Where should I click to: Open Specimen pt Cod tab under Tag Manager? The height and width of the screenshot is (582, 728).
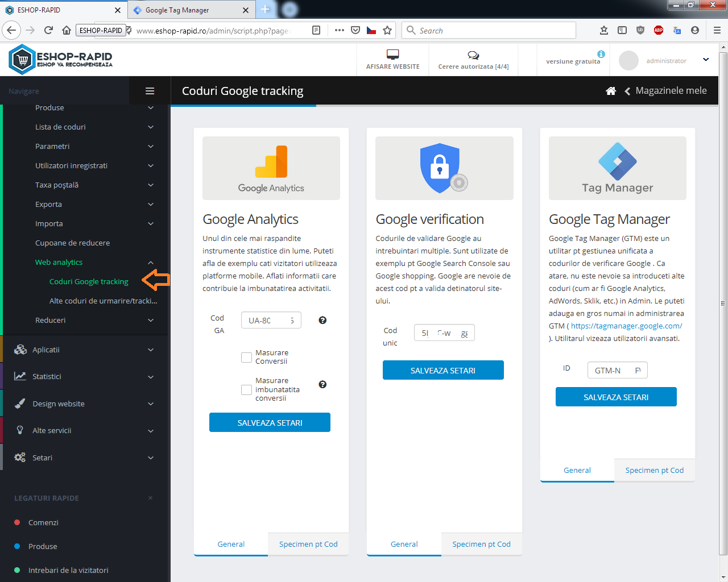(655, 470)
